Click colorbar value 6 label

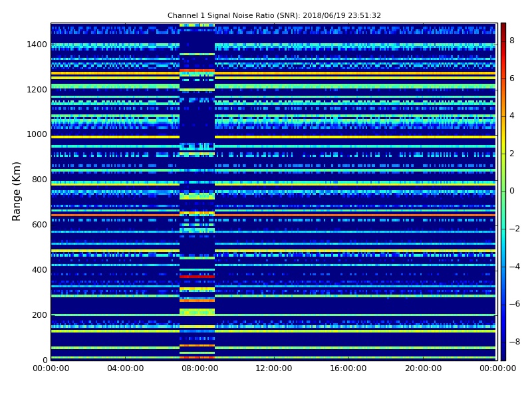pyautogui.click(x=512, y=78)
